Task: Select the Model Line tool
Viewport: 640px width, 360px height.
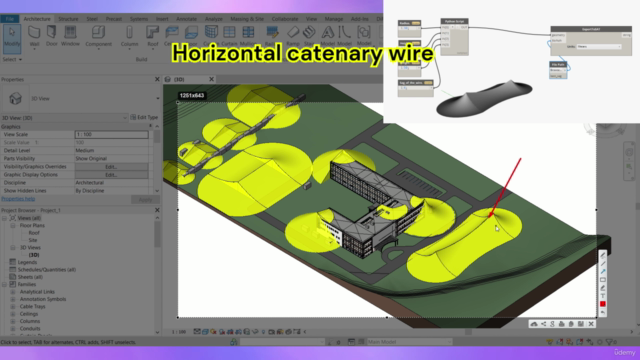Action: [x=344, y=36]
